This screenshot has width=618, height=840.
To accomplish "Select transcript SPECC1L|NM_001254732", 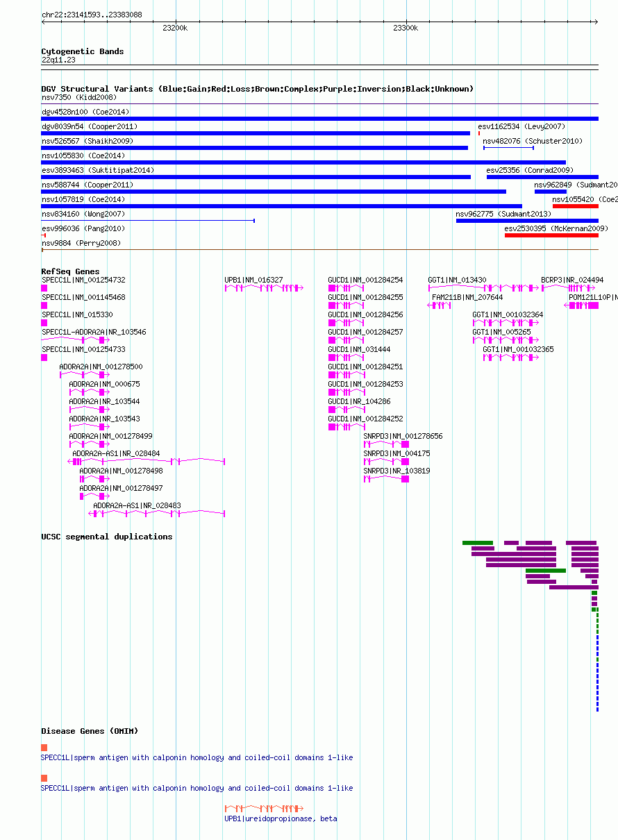I will (83, 280).
